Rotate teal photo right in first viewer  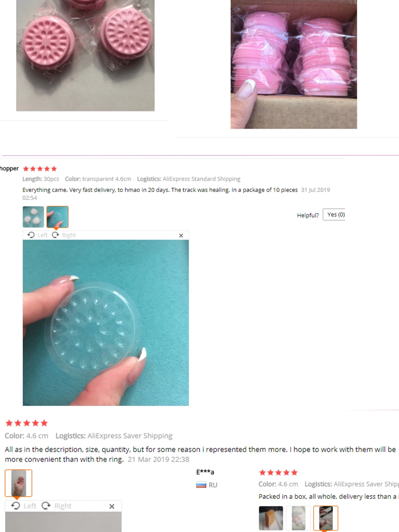[64, 235]
